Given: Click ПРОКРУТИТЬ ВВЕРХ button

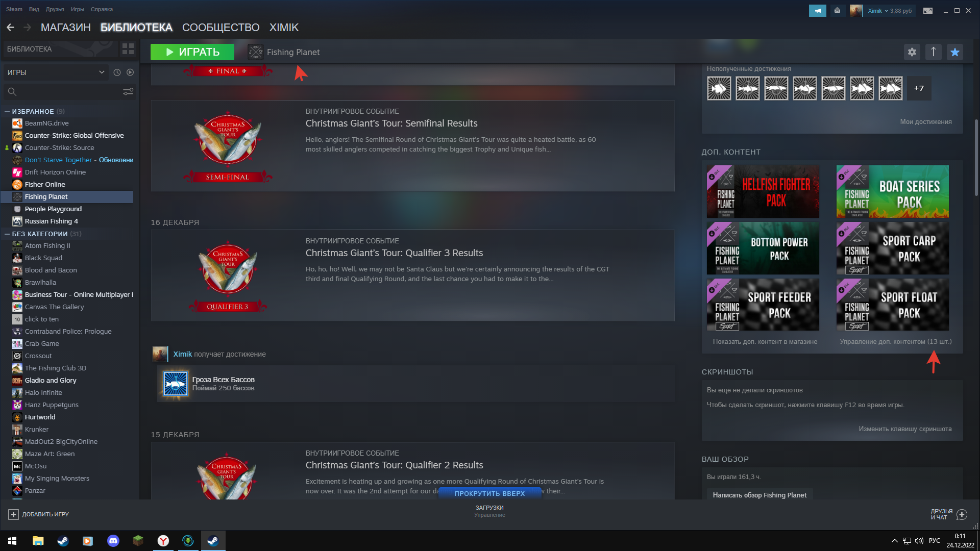Looking at the screenshot, I should point(490,493).
